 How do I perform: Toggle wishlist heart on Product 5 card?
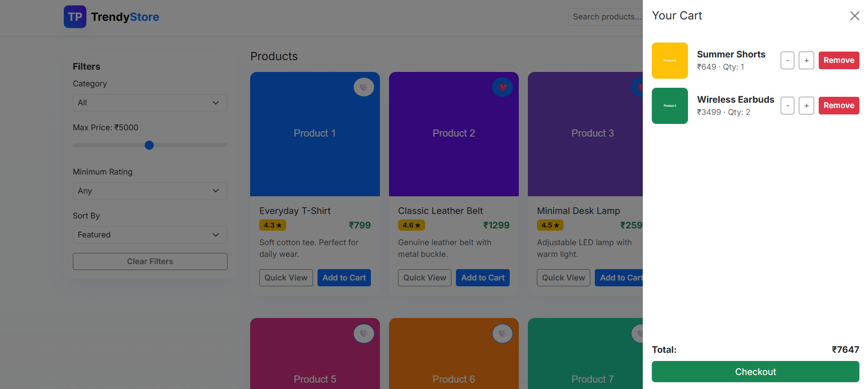tap(363, 334)
